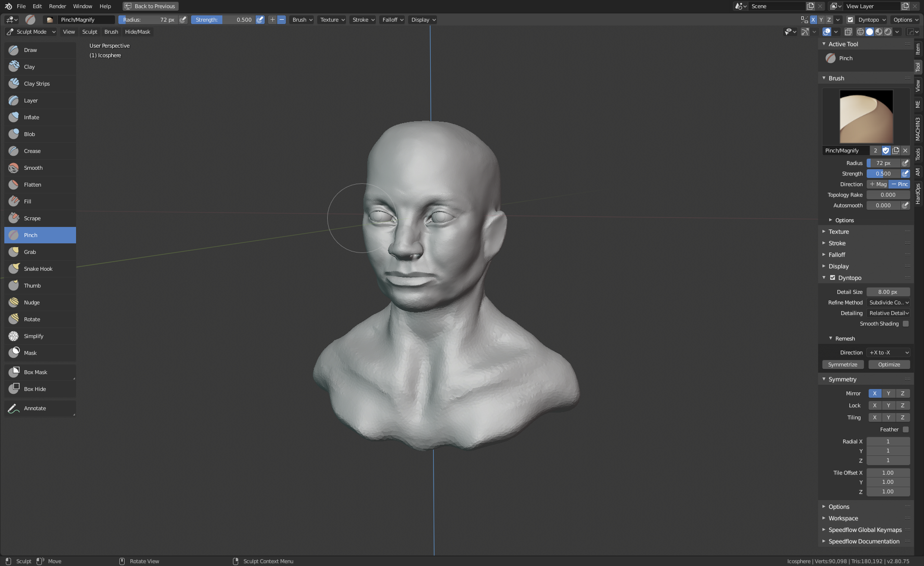Select the Inflate brush tool
Image resolution: width=924 pixels, height=566 pixels.
tap(31, 117)
